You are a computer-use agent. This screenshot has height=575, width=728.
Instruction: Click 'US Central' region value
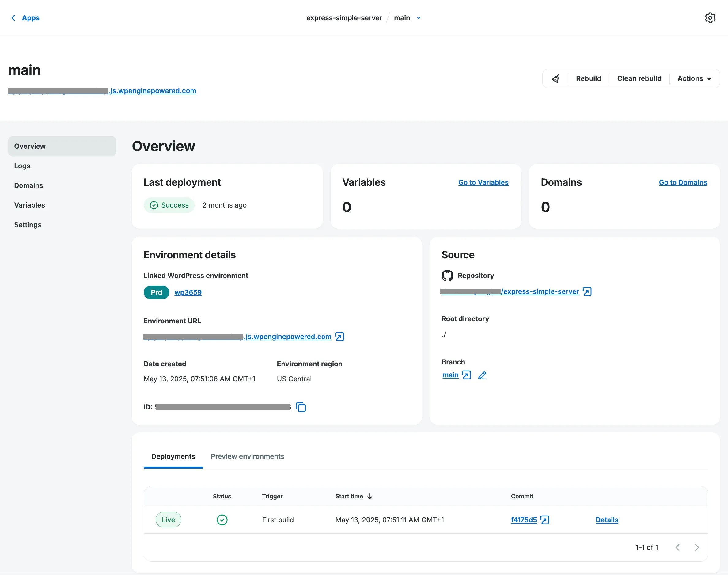[294, 379]
